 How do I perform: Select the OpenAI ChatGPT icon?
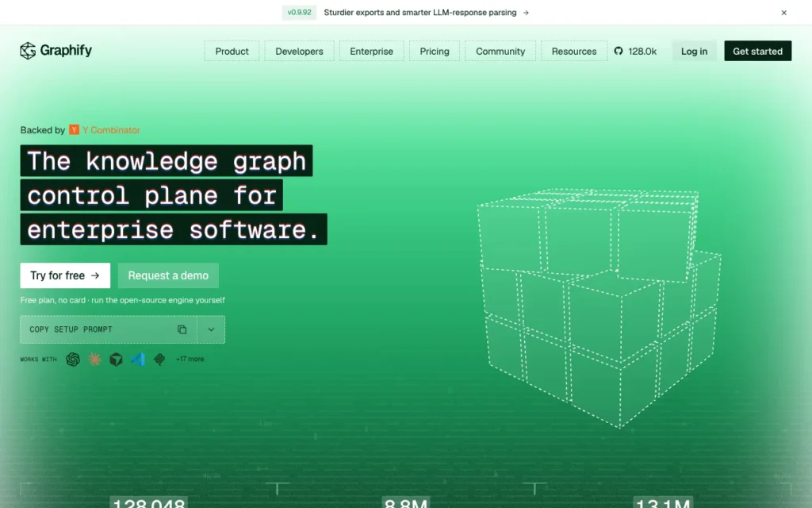pyautogui.click(x=73, y=360)
